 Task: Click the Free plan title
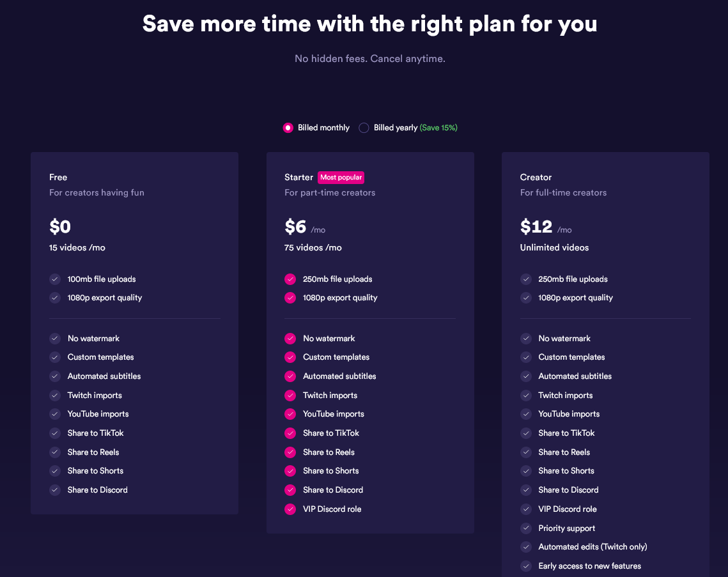[58, 177]
